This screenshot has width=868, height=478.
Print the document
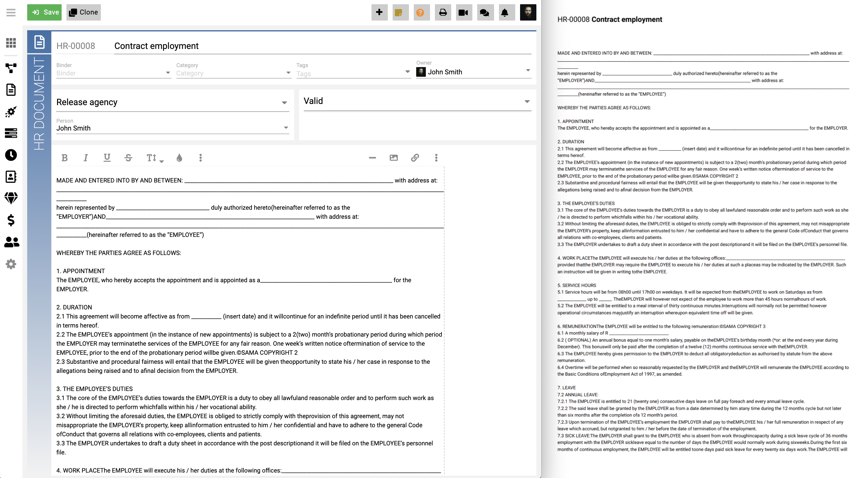[443, 12]
